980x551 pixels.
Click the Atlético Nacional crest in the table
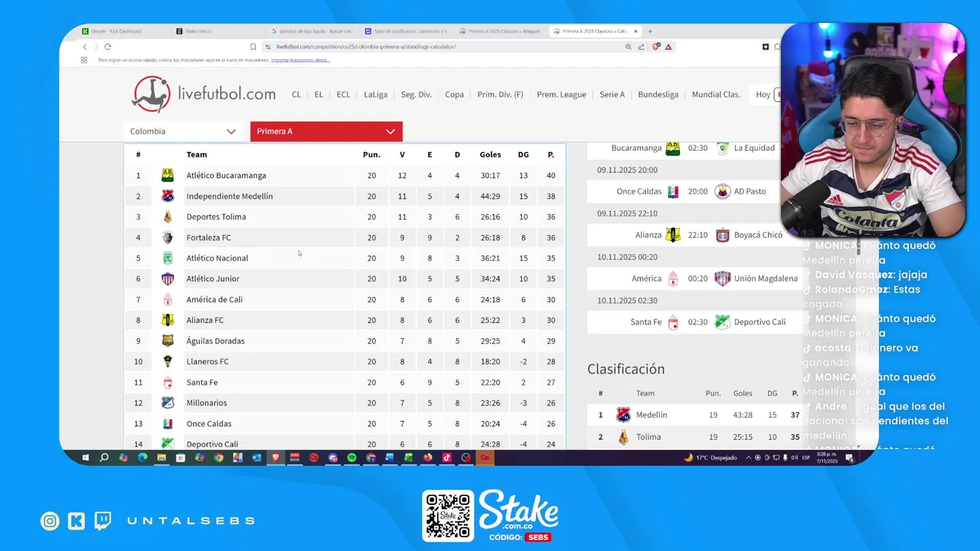point(168,258)
